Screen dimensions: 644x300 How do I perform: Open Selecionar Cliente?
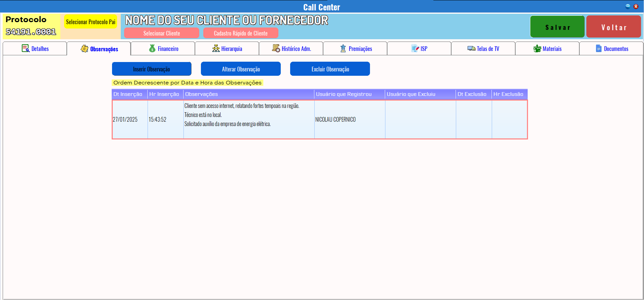[x=161, y=33]
